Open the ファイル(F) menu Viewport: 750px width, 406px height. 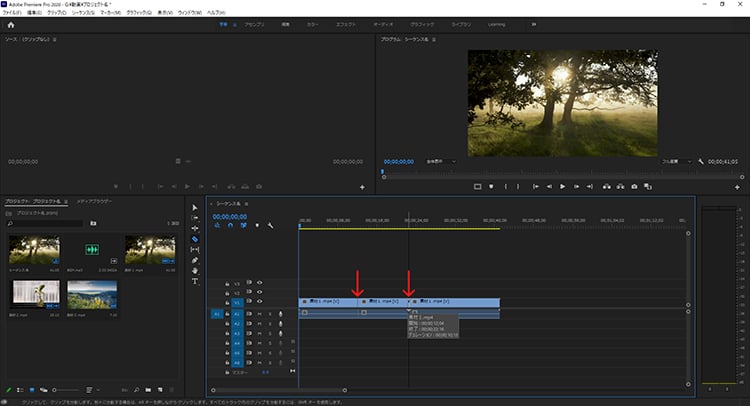tap(12, 12)
